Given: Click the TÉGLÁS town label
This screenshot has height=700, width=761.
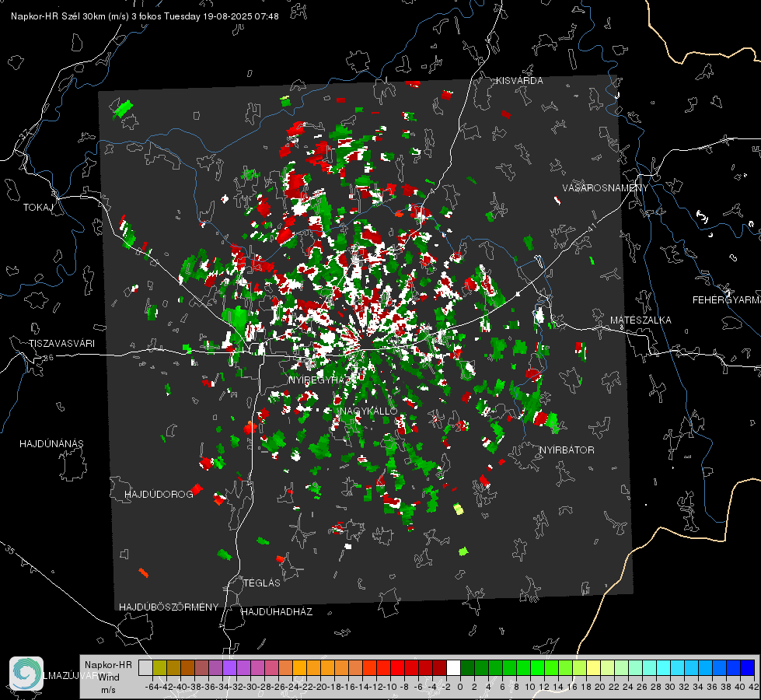Looking at the screenshot, I should (x=262, y=583).
